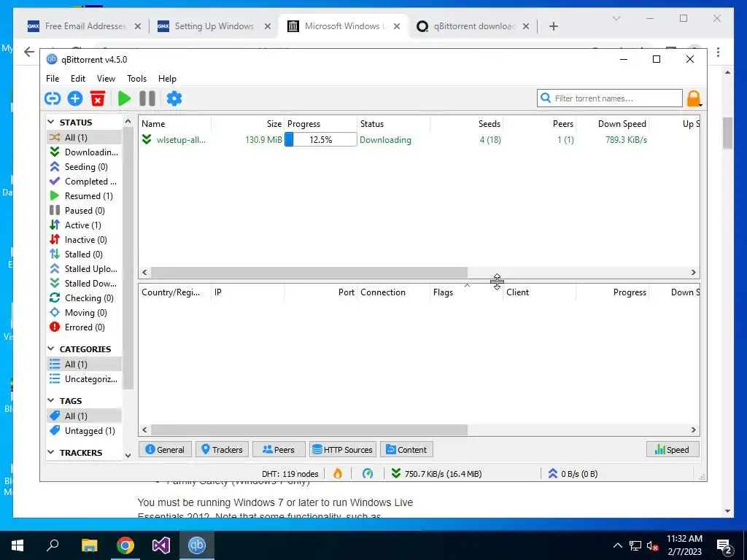Open Visual Studio from the taskbar
Viewport: 747px width, 560px height.
(x=161, y=545)
